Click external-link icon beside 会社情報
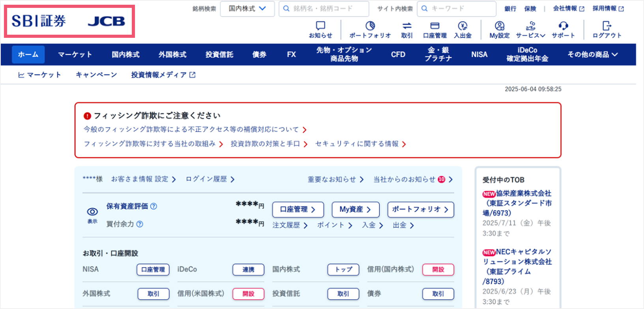Image resolution: width=644 pixels, height=309 pixels. click(x=582, y=9)
